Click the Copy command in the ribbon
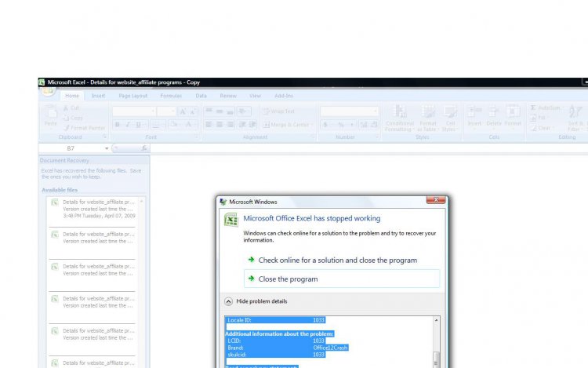 (x=73, y=118)
